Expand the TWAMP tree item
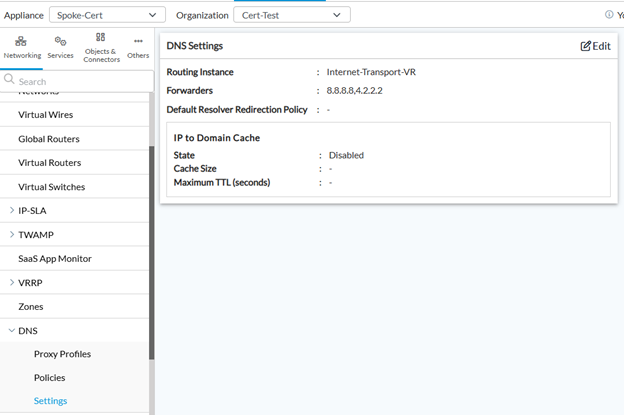Viewport: 624px width, 415px height. click(12, 234)
